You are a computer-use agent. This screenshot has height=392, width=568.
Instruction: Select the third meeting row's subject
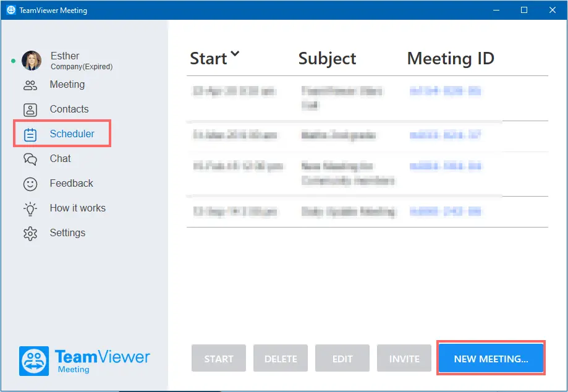coord(348,174)
